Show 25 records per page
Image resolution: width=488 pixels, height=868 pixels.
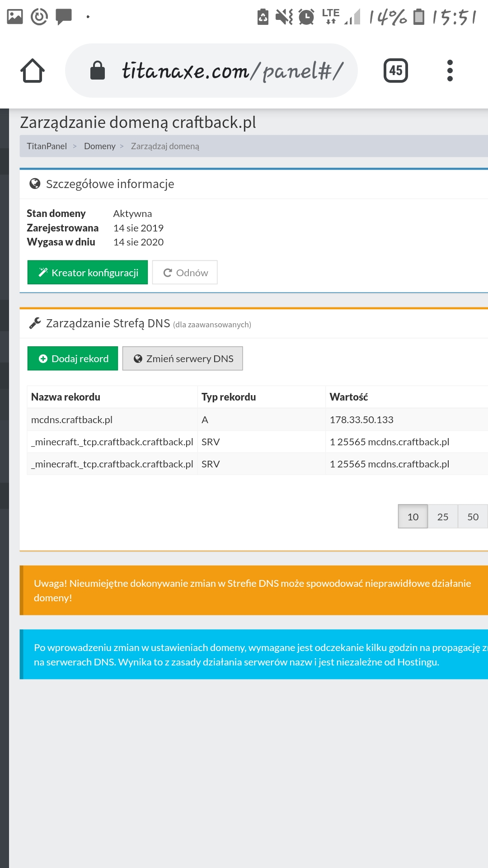(x=442, y=517)
